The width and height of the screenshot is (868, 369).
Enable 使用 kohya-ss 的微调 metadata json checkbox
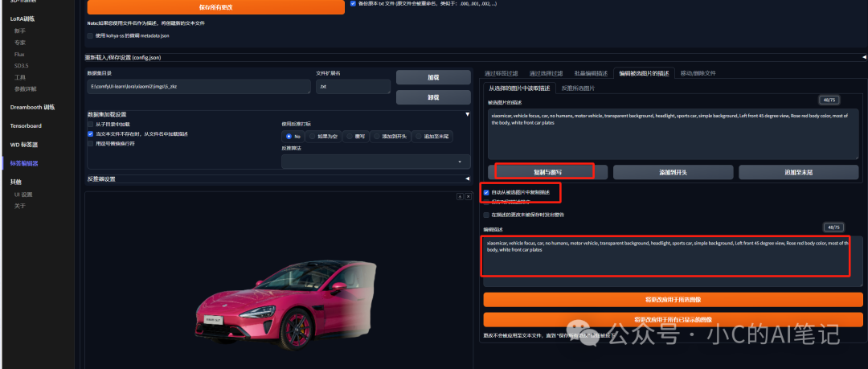click(x=90, y=35)
